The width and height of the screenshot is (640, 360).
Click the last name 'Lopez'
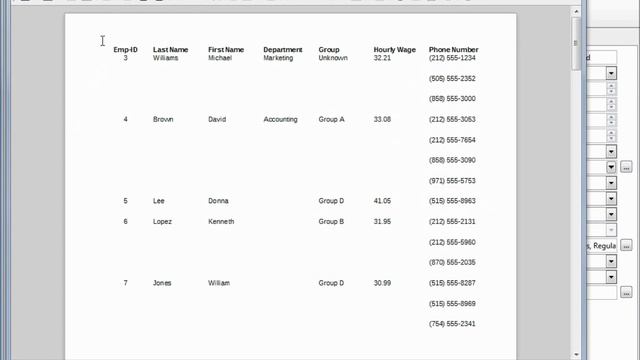click(x=162, y=222)
